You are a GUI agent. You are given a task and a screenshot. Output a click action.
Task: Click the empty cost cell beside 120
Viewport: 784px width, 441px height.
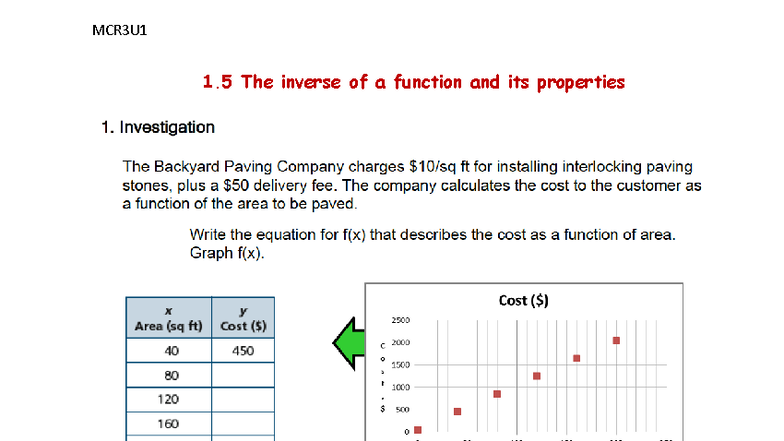click(243, 400)
